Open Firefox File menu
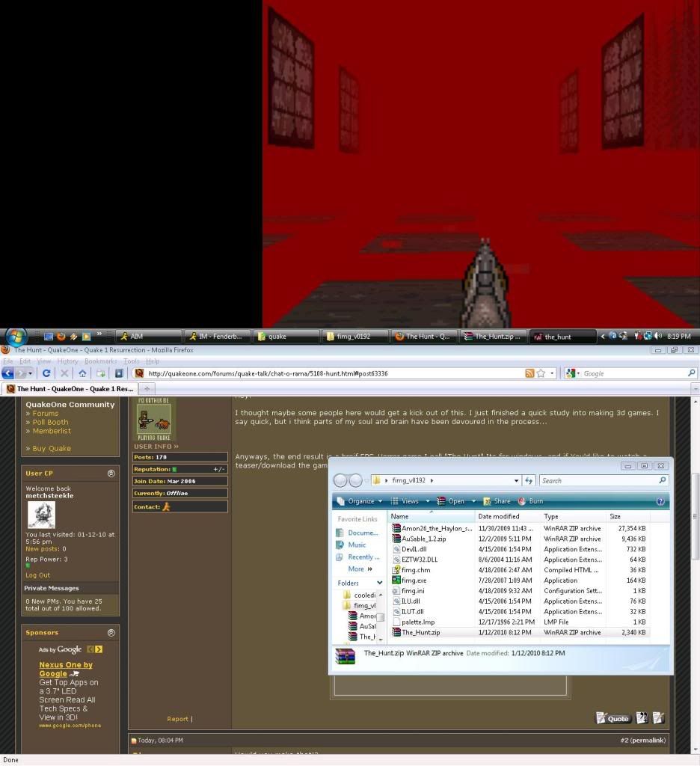 [x=7, y=361]
